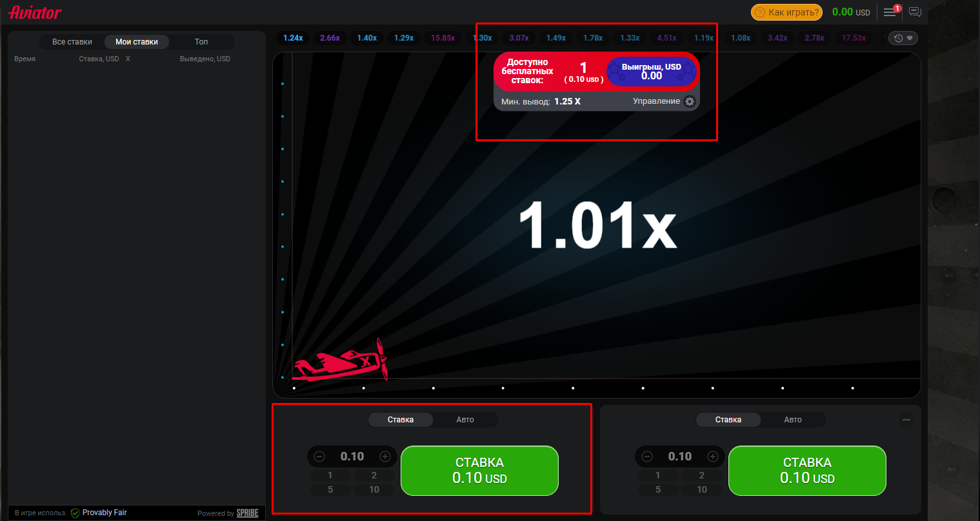Viewport: 980px width, 521px height.
Task: Click the Aviator logo
Action: [x=35, y=12]
